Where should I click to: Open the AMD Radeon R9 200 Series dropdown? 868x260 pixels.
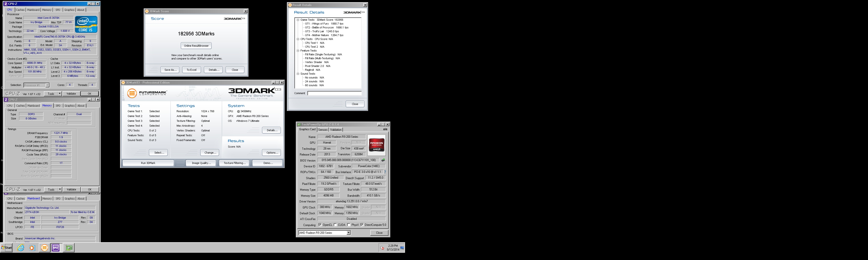click(x=348, y=233)
